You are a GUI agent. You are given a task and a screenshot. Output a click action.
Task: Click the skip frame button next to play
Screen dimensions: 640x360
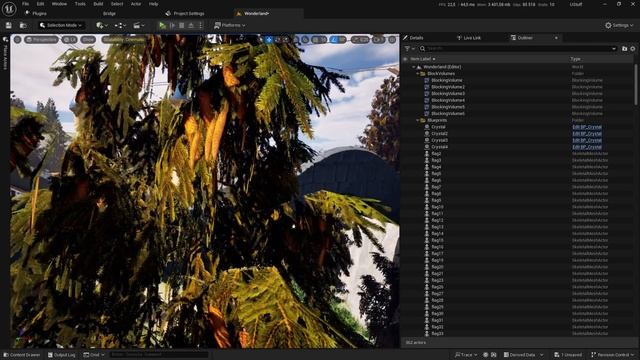[x=172, y=25]
